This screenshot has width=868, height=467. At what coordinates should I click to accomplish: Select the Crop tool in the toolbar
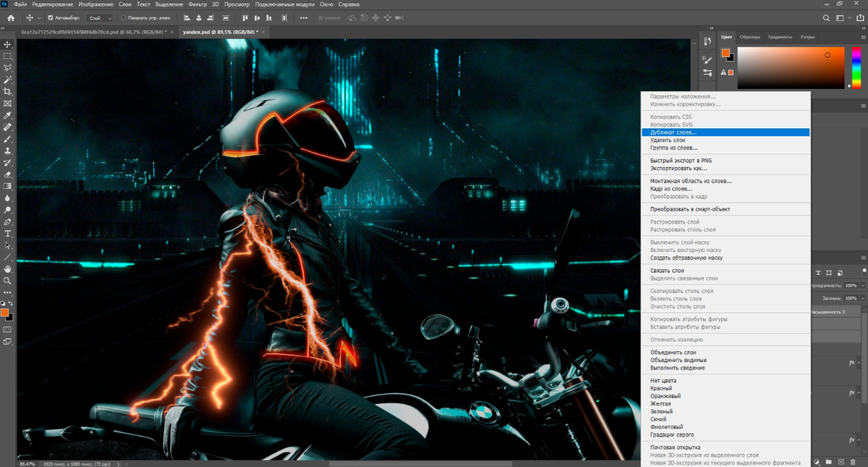pyautogui.click(x=8, y=92)
